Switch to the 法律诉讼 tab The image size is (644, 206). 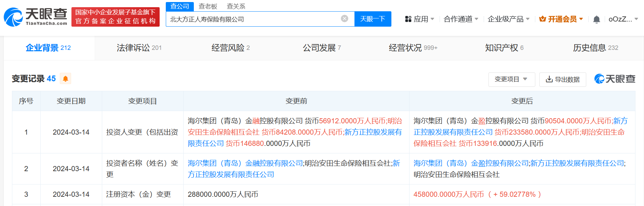139,48
